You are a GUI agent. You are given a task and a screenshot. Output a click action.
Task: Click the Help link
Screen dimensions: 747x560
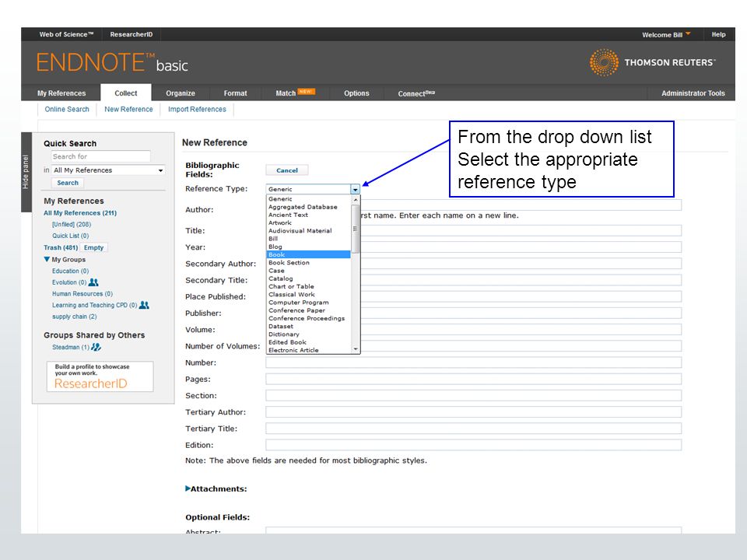718,34
